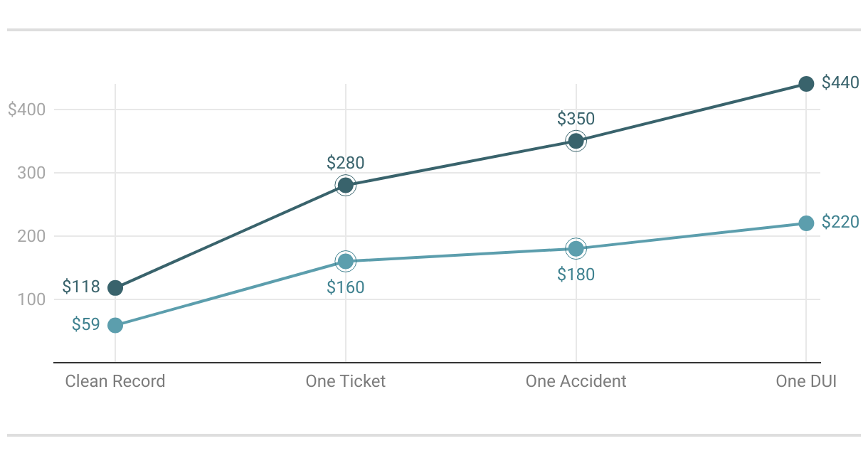The width and height of the screenshot is (868, 458).
Task: Click the light blue $180 data point
Action: [576, 249]
